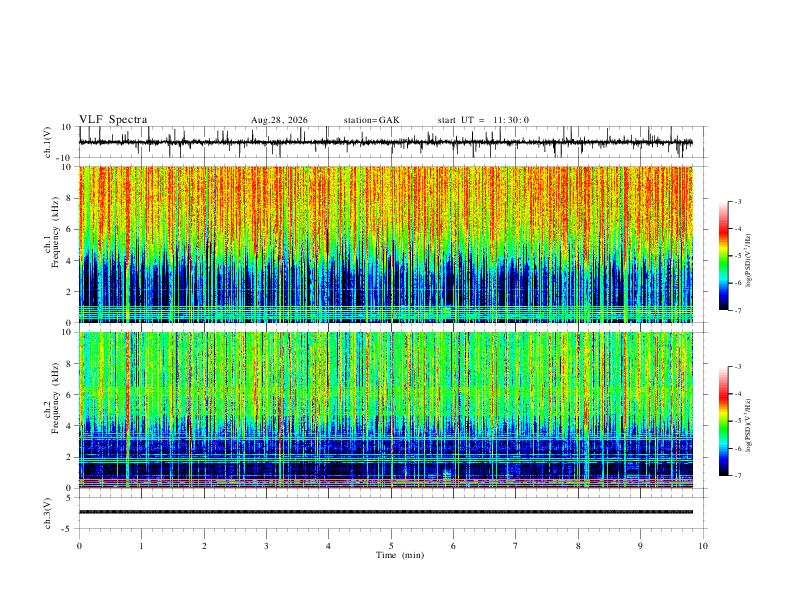Click the 6 kHz tick on ch.1 axis

(69, 229)
